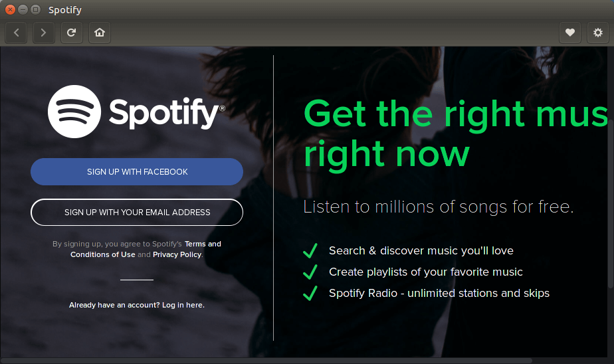Go to the home page icon

coord(100,32)
